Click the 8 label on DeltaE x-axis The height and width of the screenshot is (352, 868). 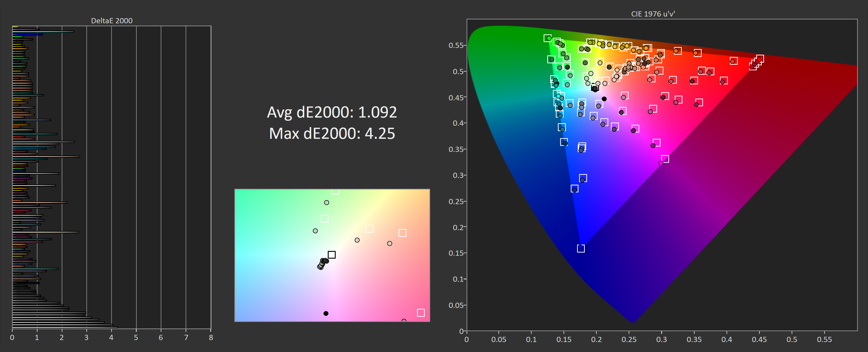tap(211, 338)
